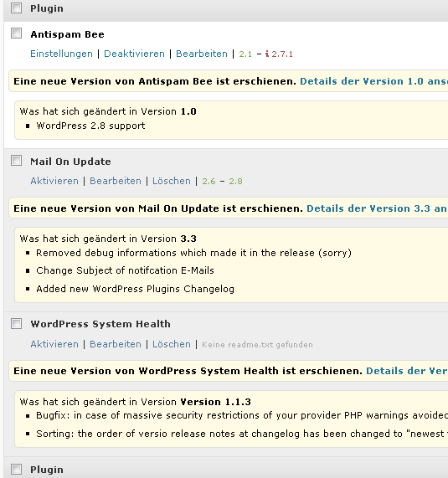Open Einstellungen for Antispam Bee
448x478 pixels.
(61, 54)
